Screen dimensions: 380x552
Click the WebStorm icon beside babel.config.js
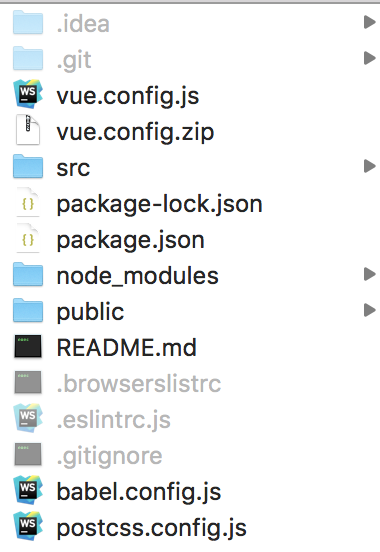tap(28, 490)
